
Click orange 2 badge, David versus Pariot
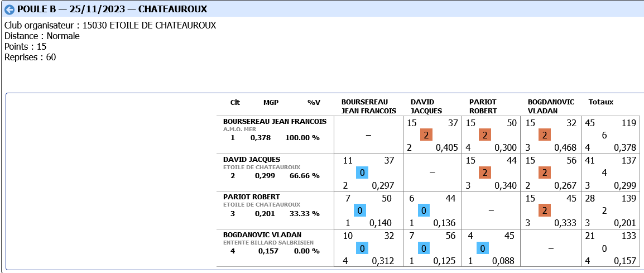click(485, 173)
